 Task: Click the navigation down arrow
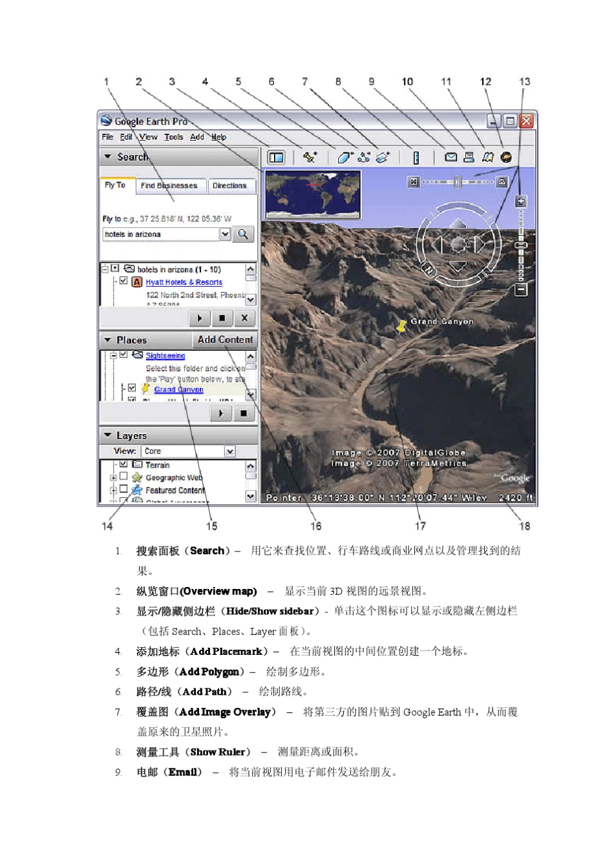pos(458,265)
